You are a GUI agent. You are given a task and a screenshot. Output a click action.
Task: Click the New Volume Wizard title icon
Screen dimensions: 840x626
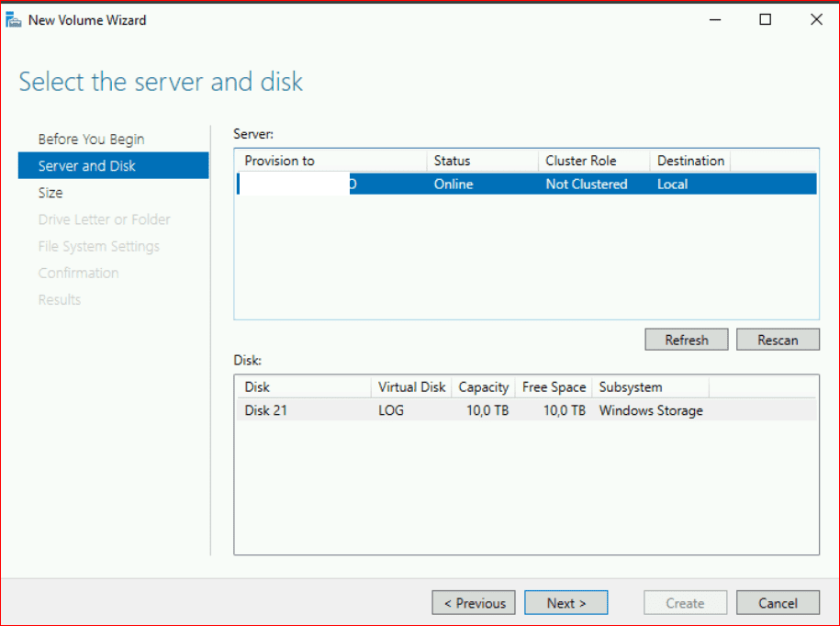tap(14, 19)
